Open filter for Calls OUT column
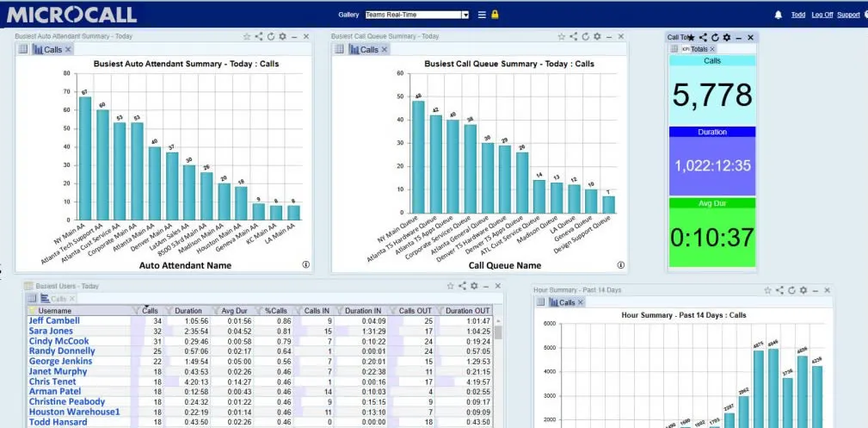The width and height of the screenshot is (868, 428). point(393,311)
